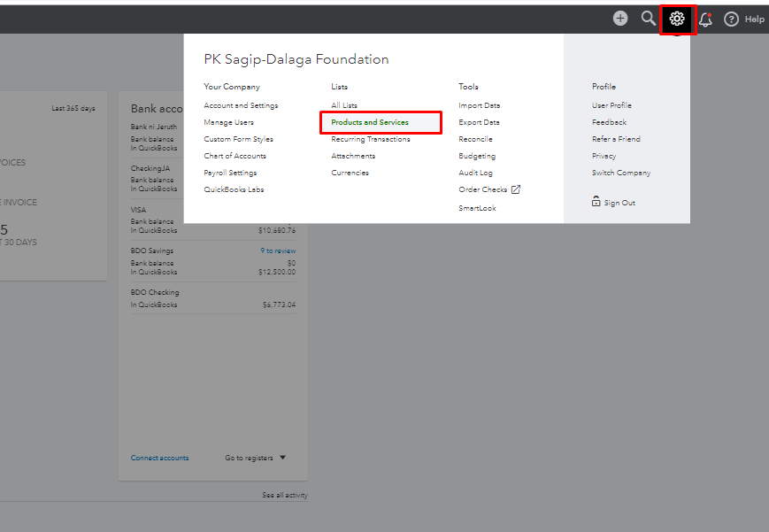Select Reconcile under Tools
Screen dimensions: 769x532
tap(475, 139)
